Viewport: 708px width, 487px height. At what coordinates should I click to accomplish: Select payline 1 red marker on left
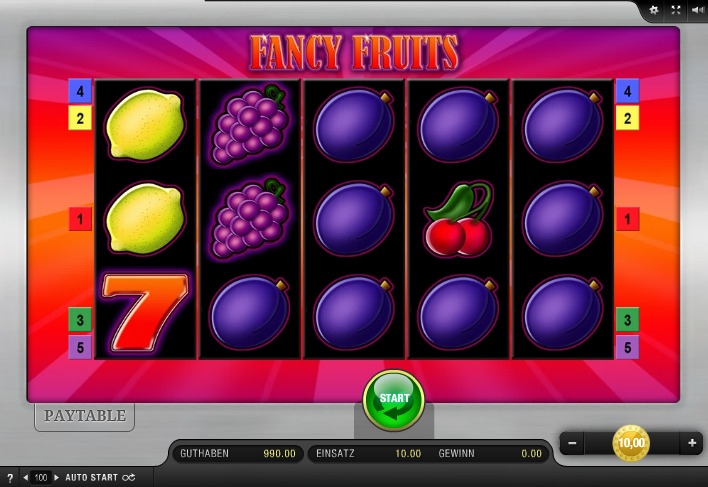(80, 219)
